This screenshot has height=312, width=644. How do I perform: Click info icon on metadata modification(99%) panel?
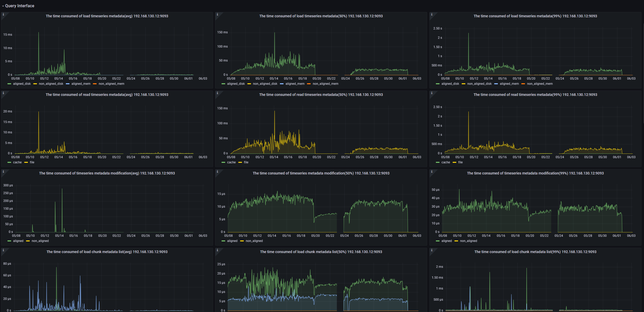pos(432,172)
